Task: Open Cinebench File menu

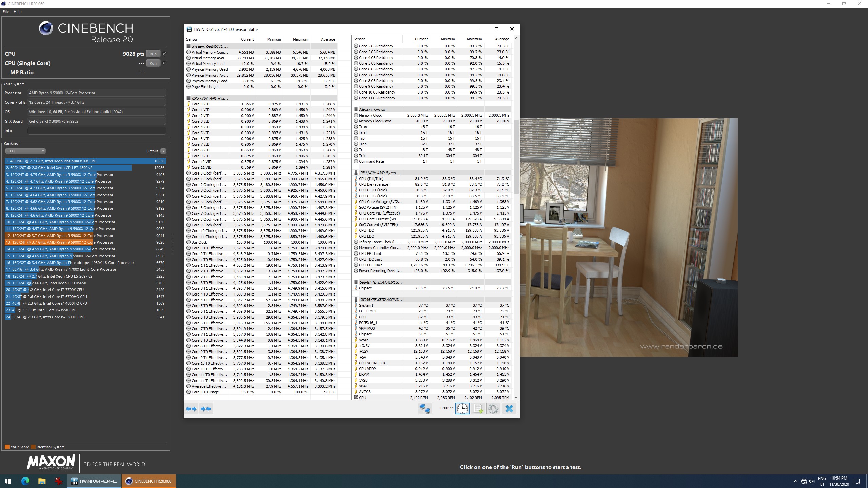Action: coord(6,12)
